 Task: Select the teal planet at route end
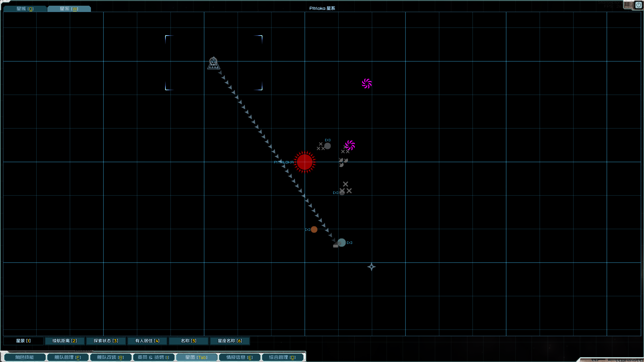pos(342,243)
